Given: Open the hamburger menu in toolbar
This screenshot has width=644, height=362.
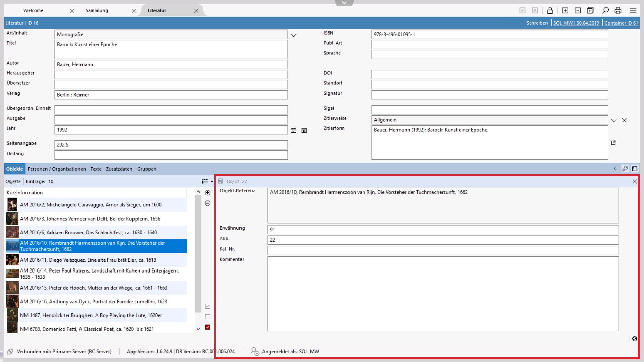Looking at the screenshot, I should coord(633,11).
